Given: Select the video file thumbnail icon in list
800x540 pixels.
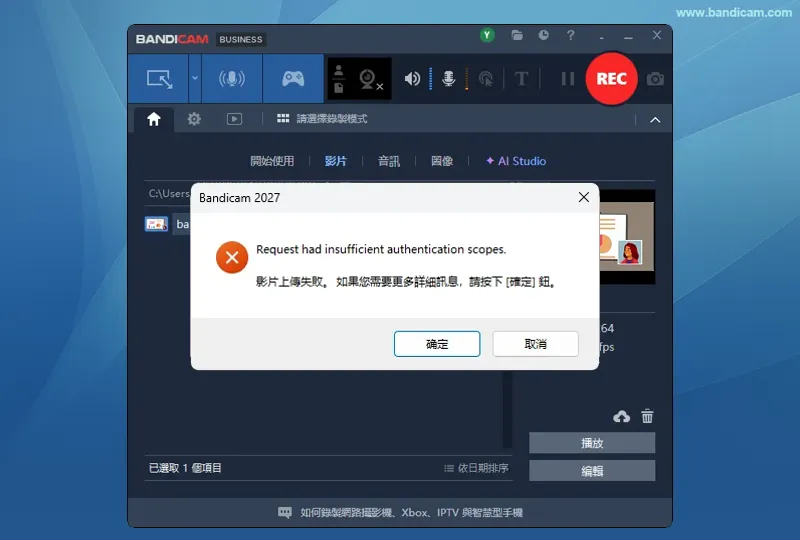Looking at the screenshot, I should [157, 224].
